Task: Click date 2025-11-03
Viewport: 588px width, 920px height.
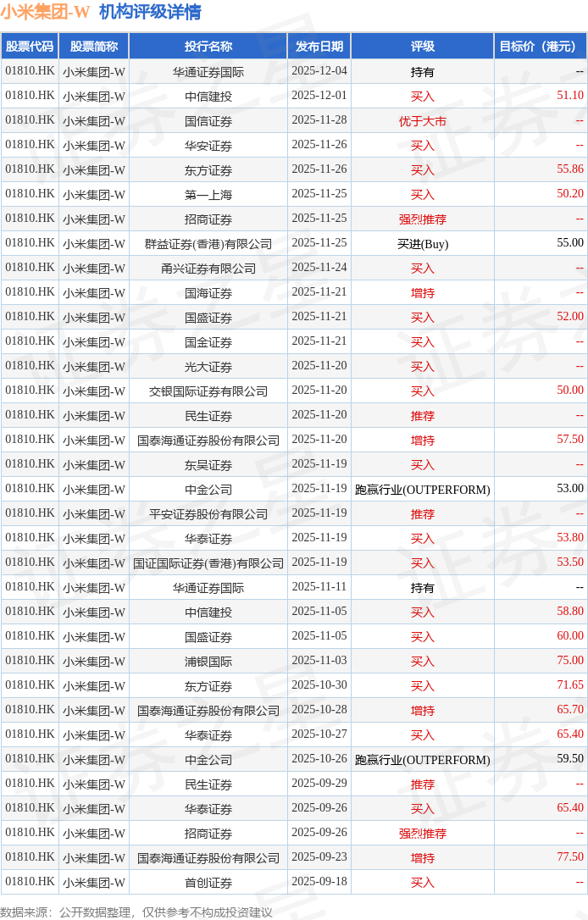Action: pos(319,662)
